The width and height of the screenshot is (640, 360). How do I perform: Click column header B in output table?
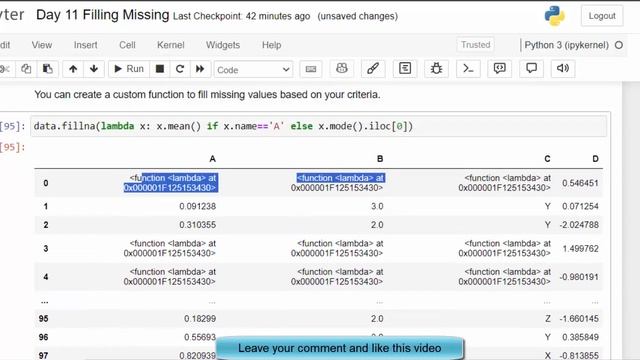coord(380,159)
